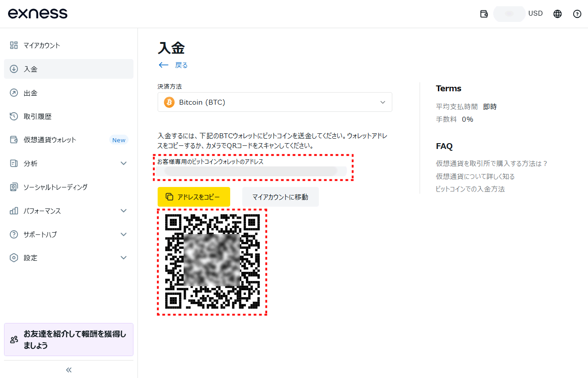The height and width of the screenshot is (378, 588).
Task: Click the ソーシャルトレーディング icon
Action: click(14, 187)
